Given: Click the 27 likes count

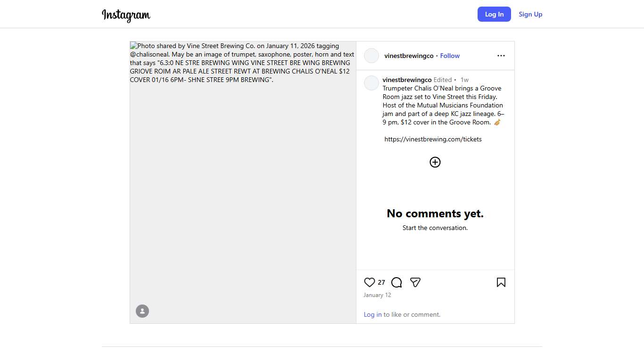Looking at the screenshot, I should (x=381, y=282).
